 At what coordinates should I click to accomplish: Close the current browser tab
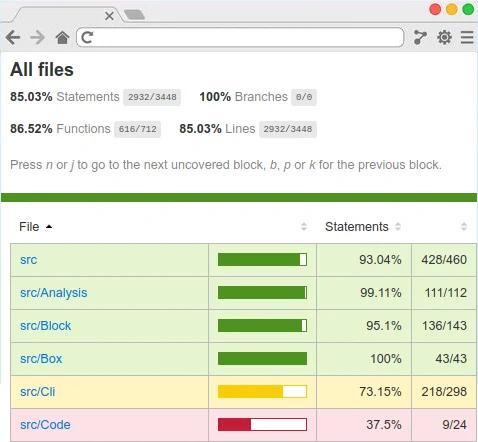(x=109, y=16)
